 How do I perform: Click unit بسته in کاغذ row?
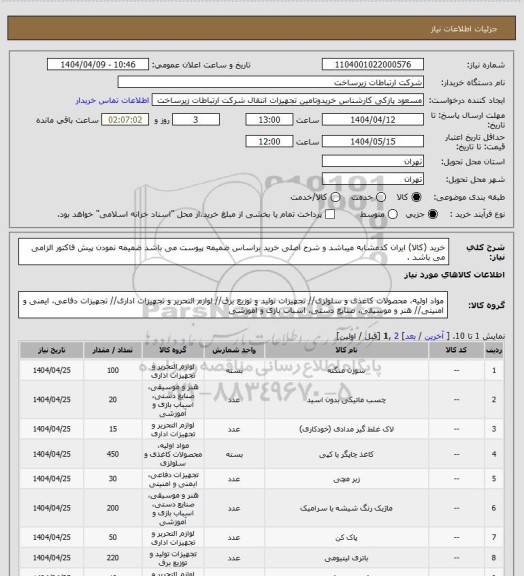point(234,454)
